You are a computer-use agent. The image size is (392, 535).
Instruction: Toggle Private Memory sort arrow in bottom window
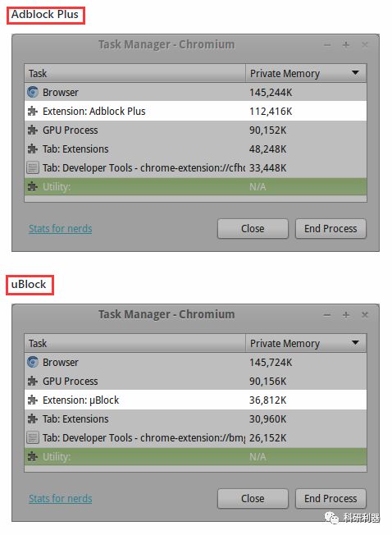(355, 342)
